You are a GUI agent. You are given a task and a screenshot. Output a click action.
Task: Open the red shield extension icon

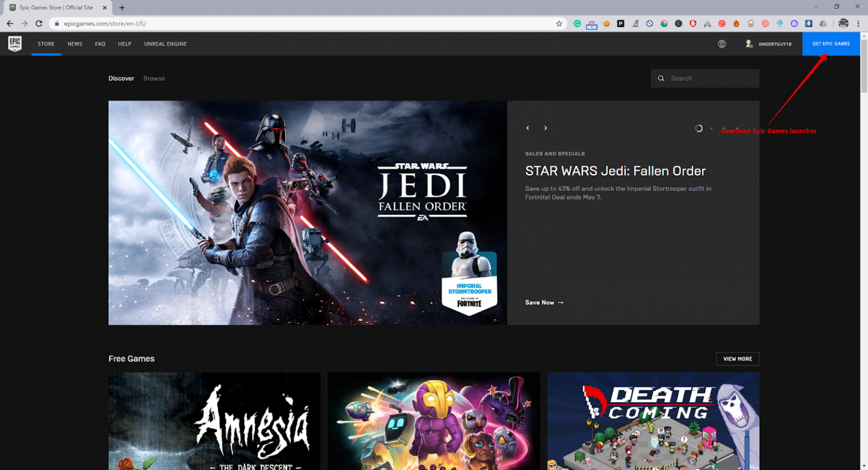tap(693, 23)
